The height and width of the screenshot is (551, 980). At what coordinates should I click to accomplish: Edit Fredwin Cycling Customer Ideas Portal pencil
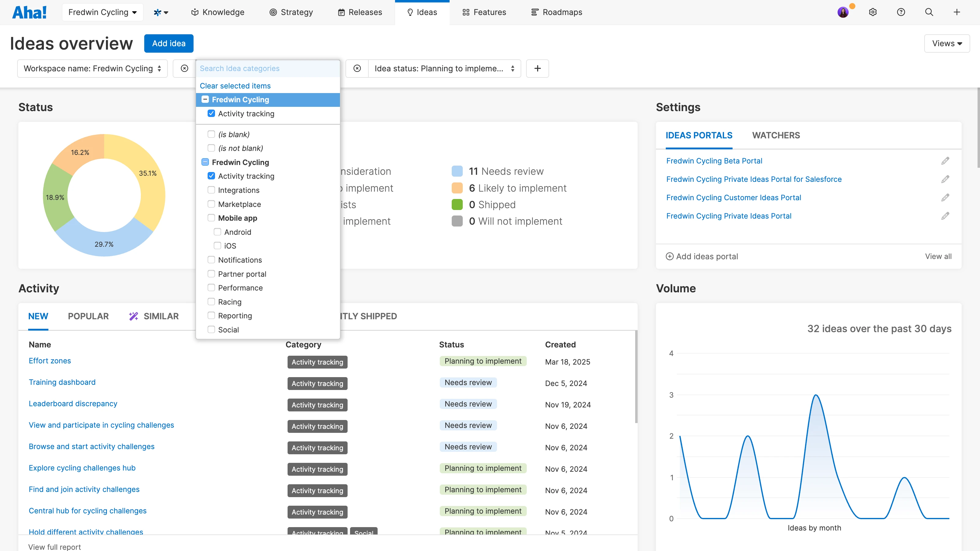945,198
